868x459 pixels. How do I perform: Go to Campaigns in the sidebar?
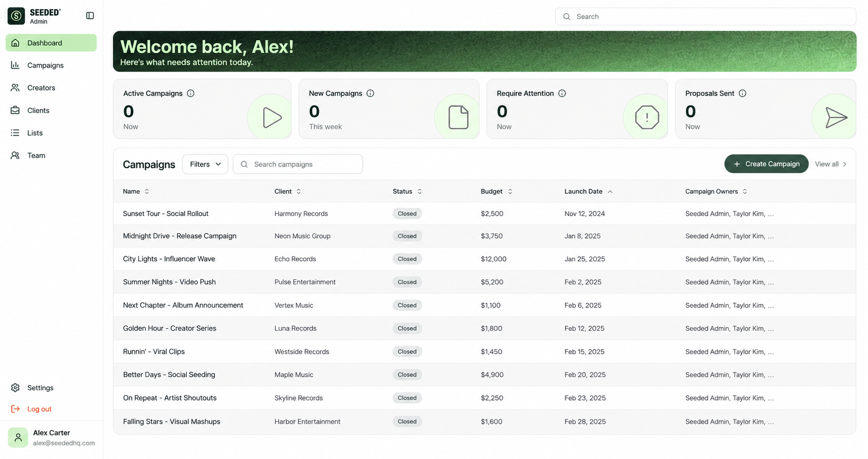point(51,65)
